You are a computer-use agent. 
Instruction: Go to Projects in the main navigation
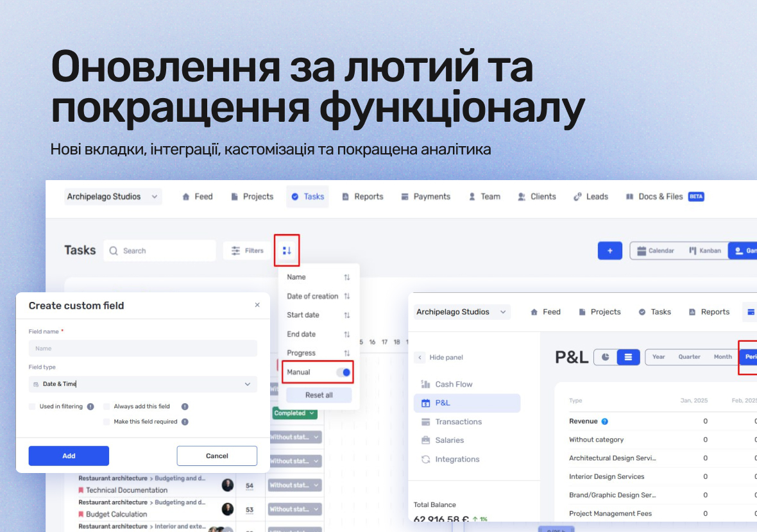tap(252, 197)
